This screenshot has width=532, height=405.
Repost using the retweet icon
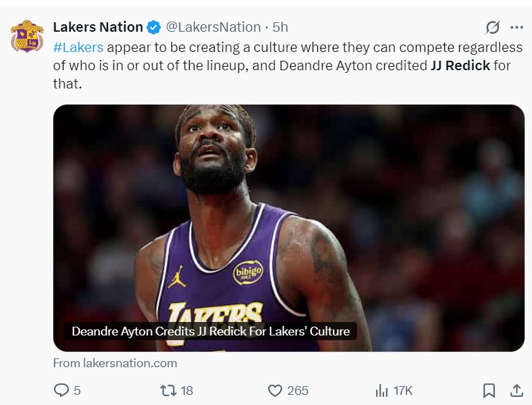click(x=167, y=390)
